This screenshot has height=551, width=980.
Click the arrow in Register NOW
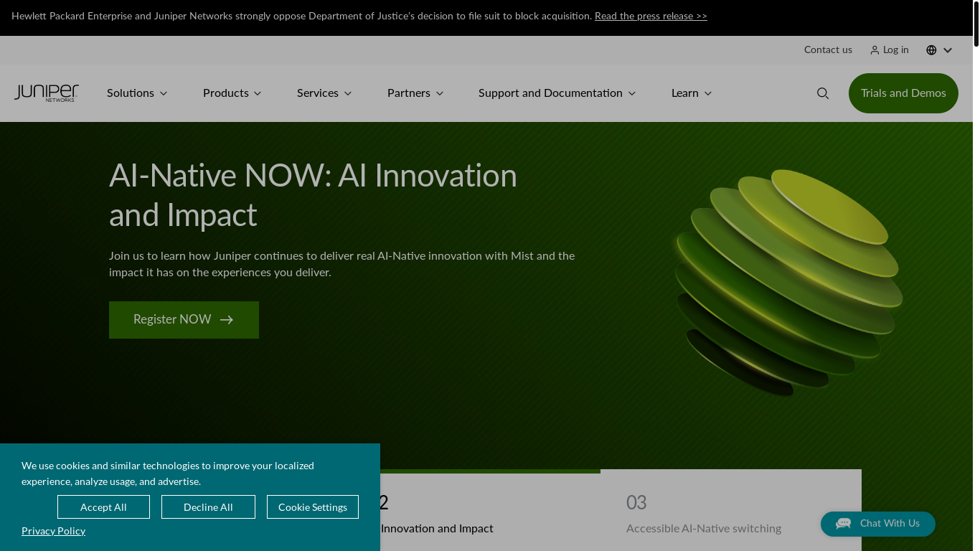click(x=227, y=320)
